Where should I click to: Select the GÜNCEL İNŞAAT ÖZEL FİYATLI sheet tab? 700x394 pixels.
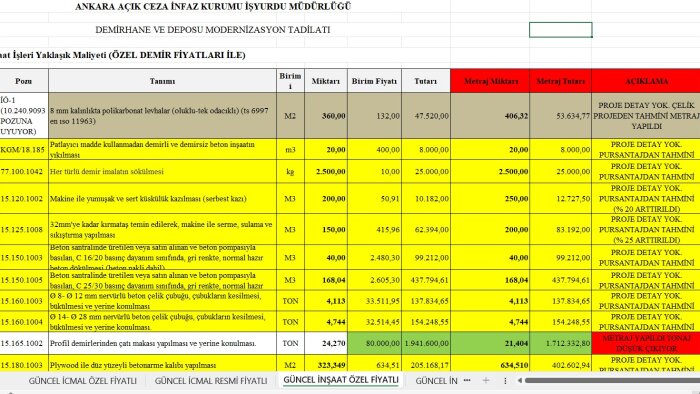tap(341, 380)
